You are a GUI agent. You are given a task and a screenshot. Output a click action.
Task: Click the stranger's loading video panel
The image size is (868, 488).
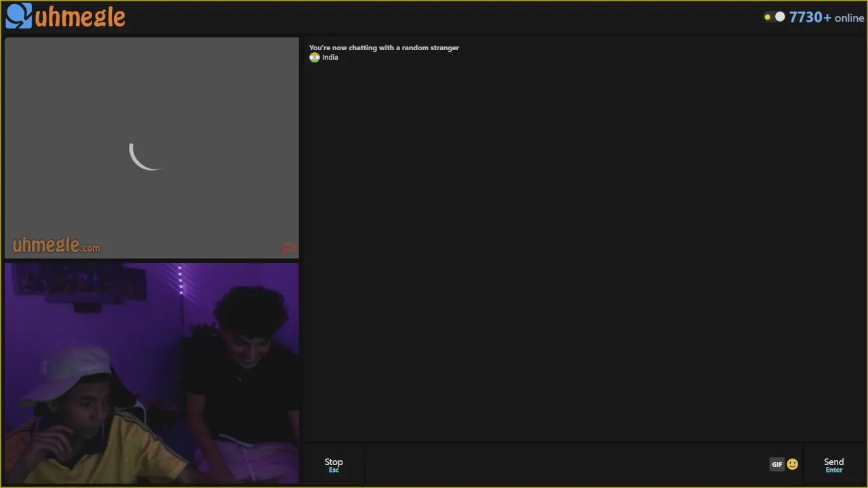(152, 148)
